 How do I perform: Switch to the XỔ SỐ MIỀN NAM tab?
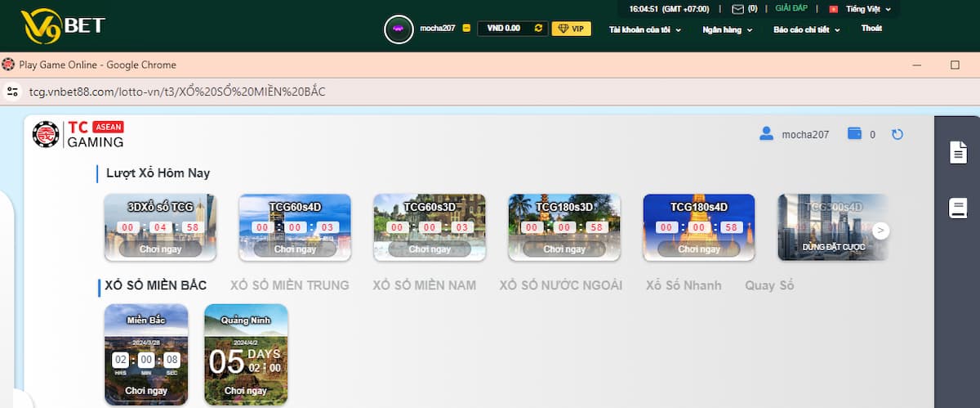point(425,285)
